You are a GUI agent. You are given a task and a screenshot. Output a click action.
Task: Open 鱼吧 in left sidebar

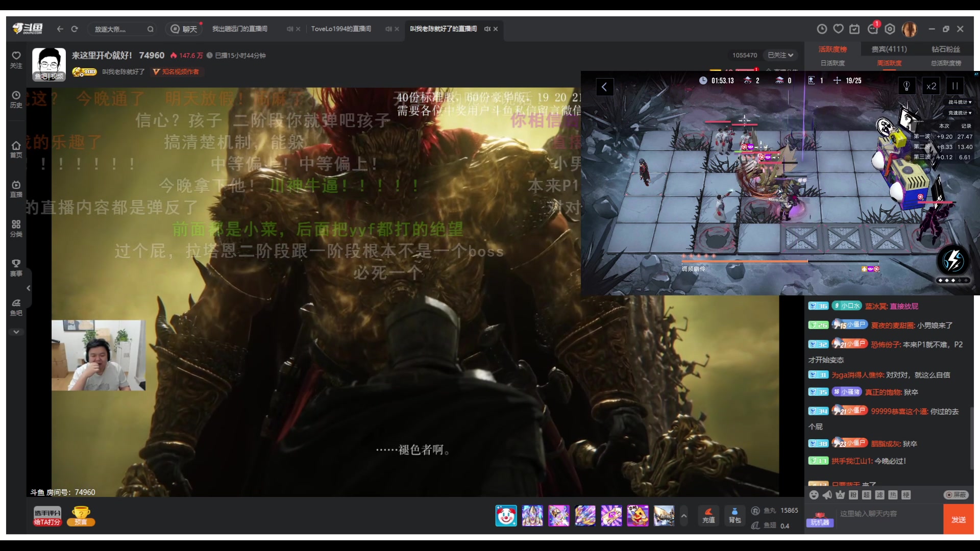pyautogui.click(x=16, y=307)
